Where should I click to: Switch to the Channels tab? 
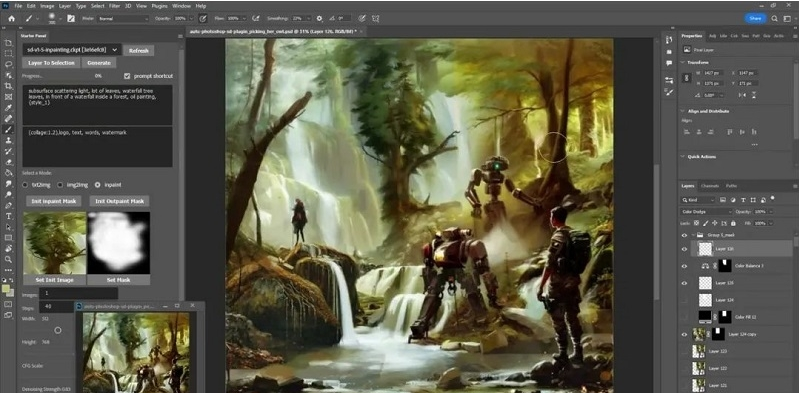tap(709, 186)
